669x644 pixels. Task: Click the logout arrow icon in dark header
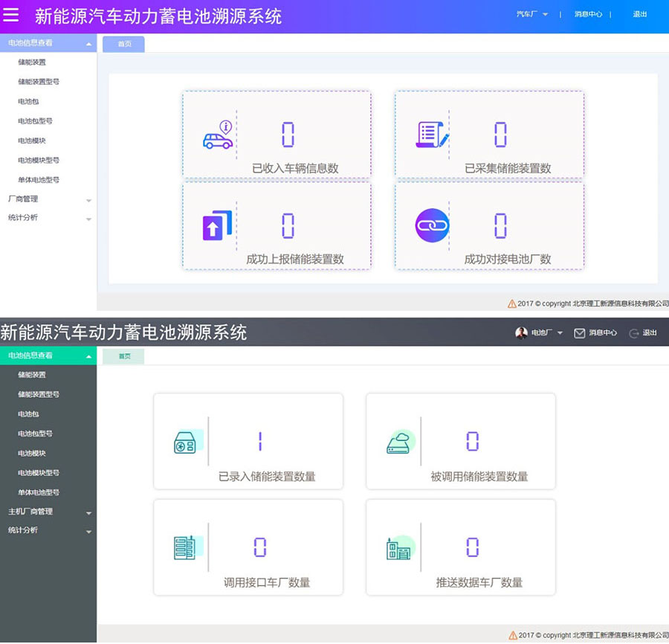click(x=634, y=333)
